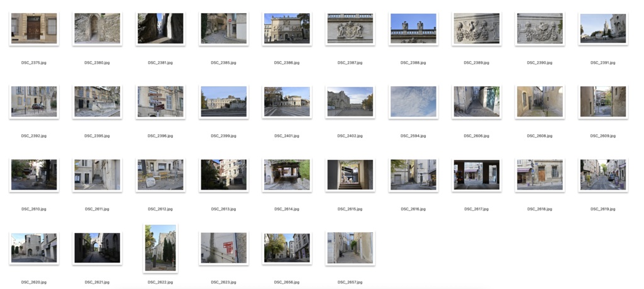
Task: Click the file name text "DSC_2401.jpg"
Action: pos(287,135)
